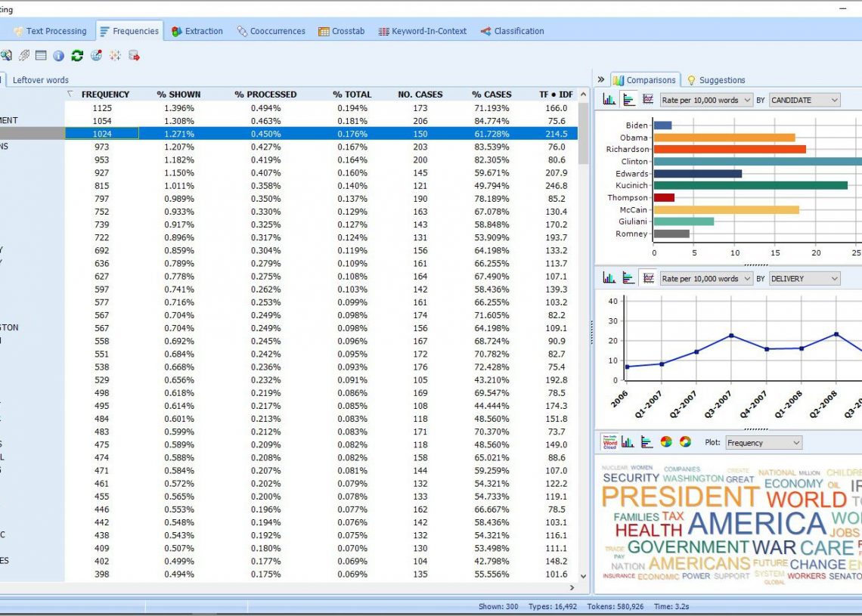Select the donut chart icon in word cloud panel
This screenshot has width=862, height=616.
[x=685, y=442]
